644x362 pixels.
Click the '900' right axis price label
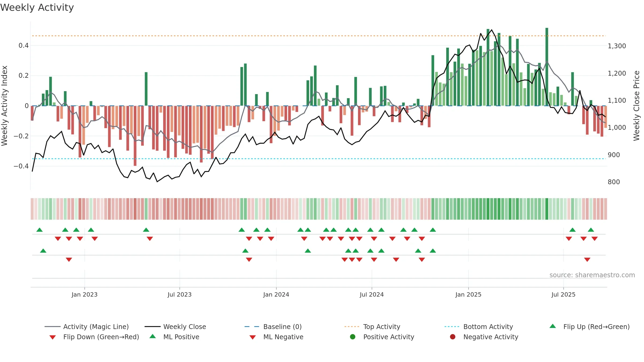[614, 155]
